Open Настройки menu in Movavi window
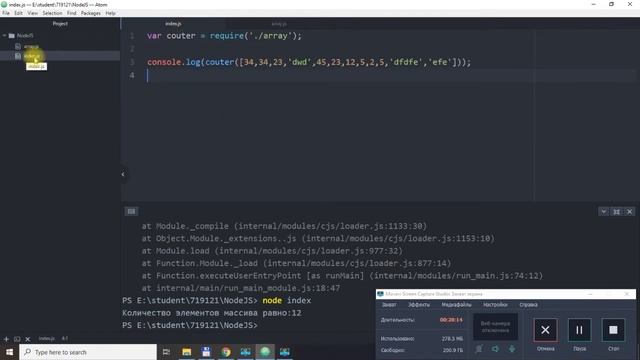The width and height of the screenshot is (640, 360). [495, 305]
